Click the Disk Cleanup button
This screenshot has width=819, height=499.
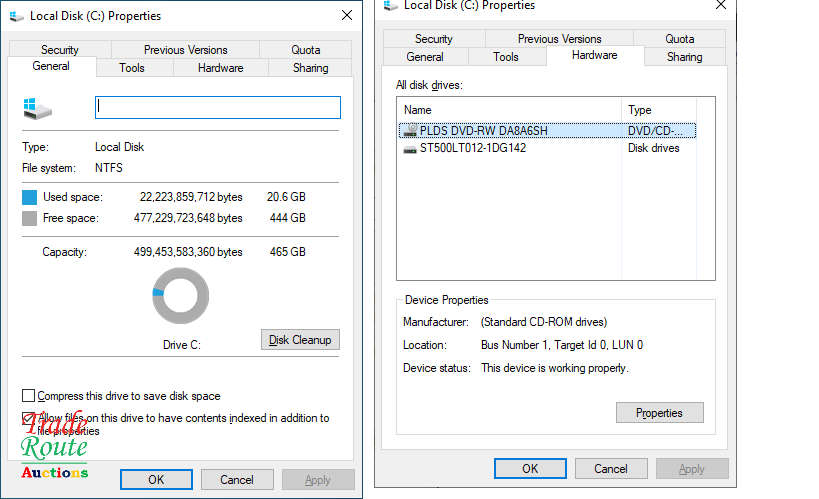click(300, 340)
